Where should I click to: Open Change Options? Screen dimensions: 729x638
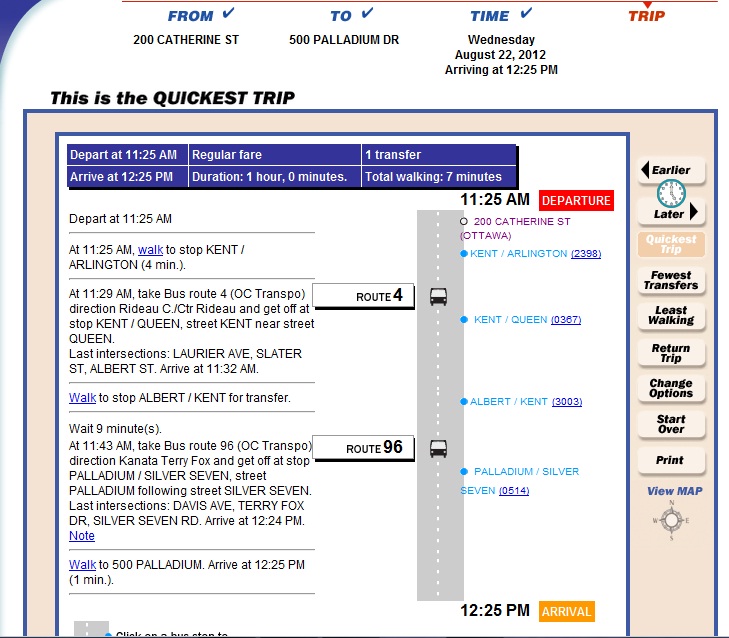(x=671, y=388)
